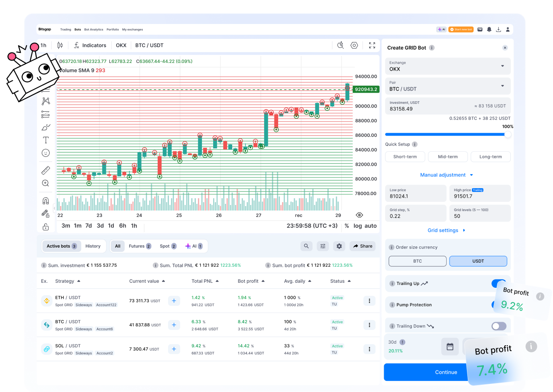Disable the Trailing Up toggle
This screenshot has height=392, width=553.
click(x=498, y=284)
